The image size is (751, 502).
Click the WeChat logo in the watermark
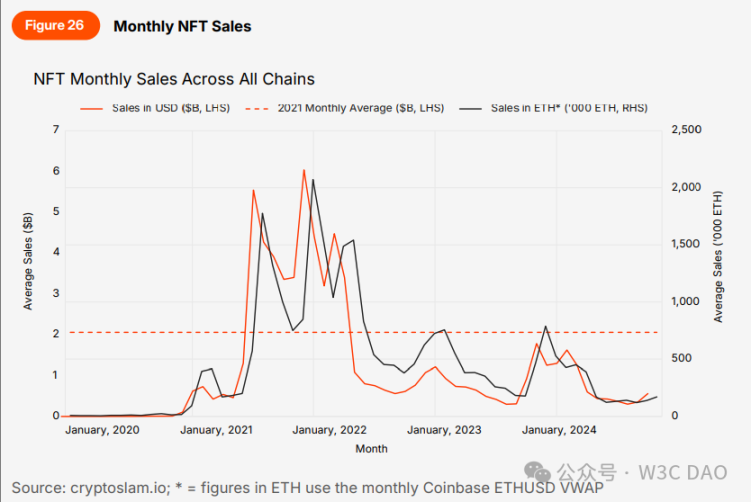[x=536, y=470]
